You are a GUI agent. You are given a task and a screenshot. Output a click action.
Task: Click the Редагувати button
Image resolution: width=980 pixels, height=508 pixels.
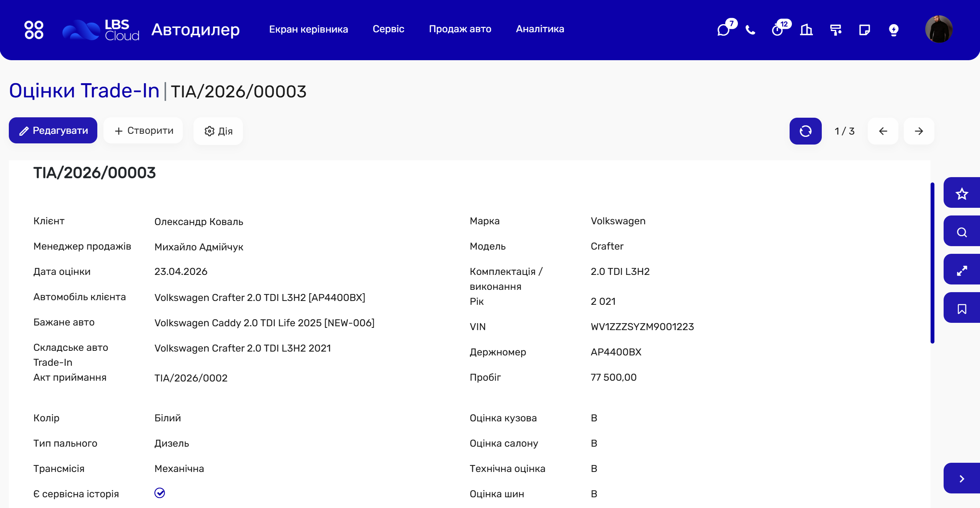(x=53, y=130)
